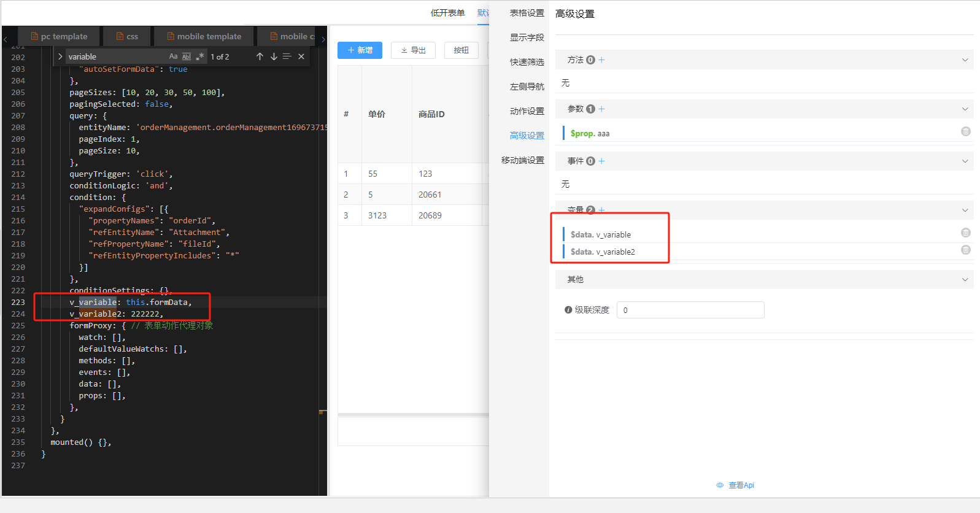Toggle match whole word option
The width and height of the screenshot is (980, 513).
tap(187, 56)
